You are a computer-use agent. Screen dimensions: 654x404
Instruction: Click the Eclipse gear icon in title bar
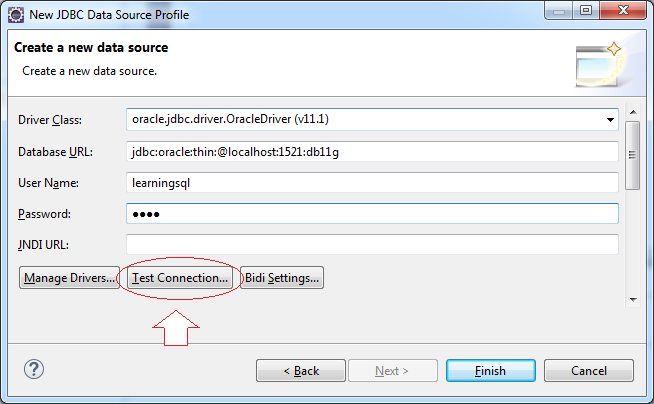point(16,15)
